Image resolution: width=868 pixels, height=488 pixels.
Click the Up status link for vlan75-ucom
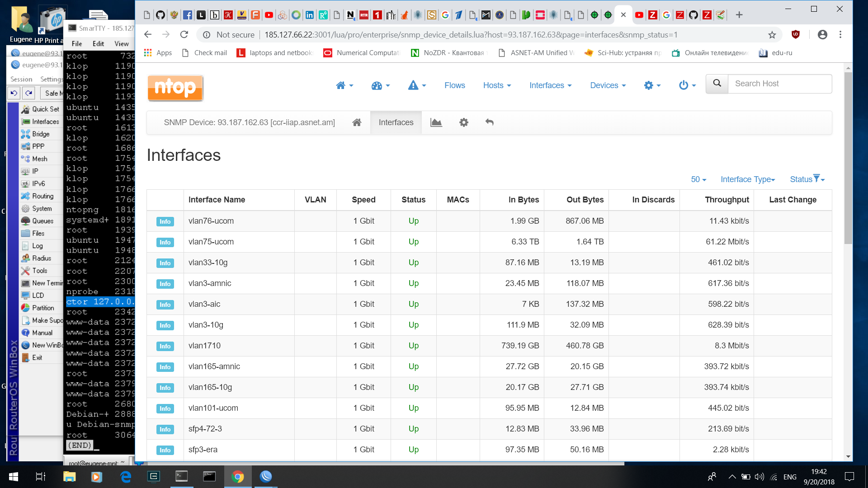pyautogui.click(x=413, y=242)
